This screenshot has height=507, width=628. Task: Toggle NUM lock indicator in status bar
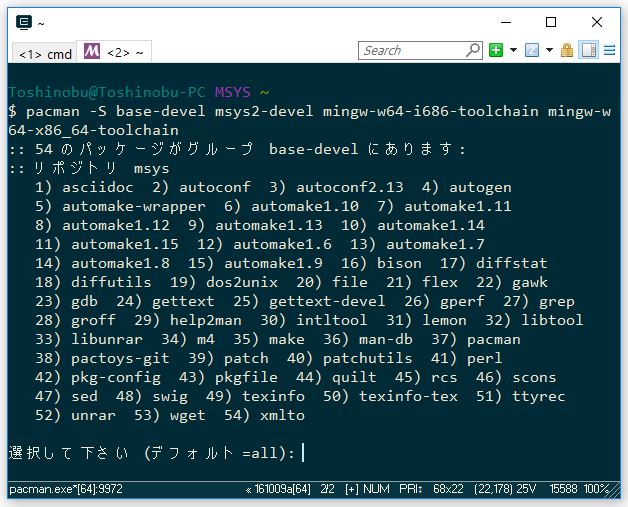tap(376, 489)
